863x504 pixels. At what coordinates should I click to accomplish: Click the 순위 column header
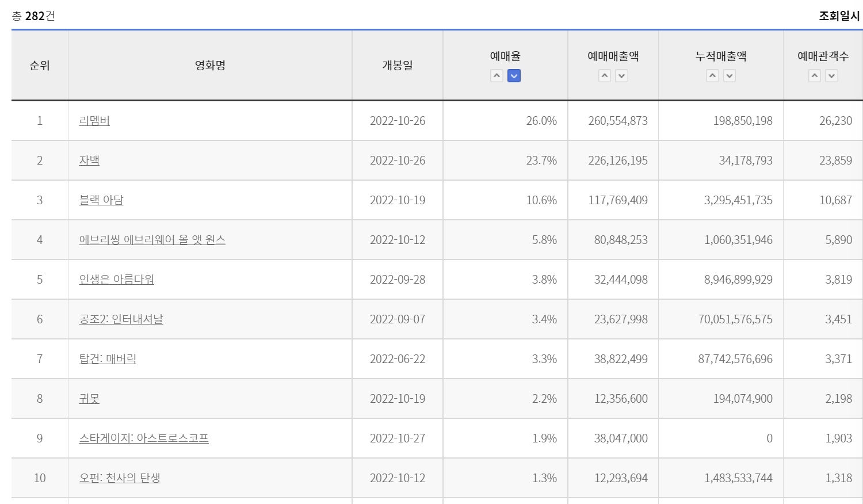40,66
